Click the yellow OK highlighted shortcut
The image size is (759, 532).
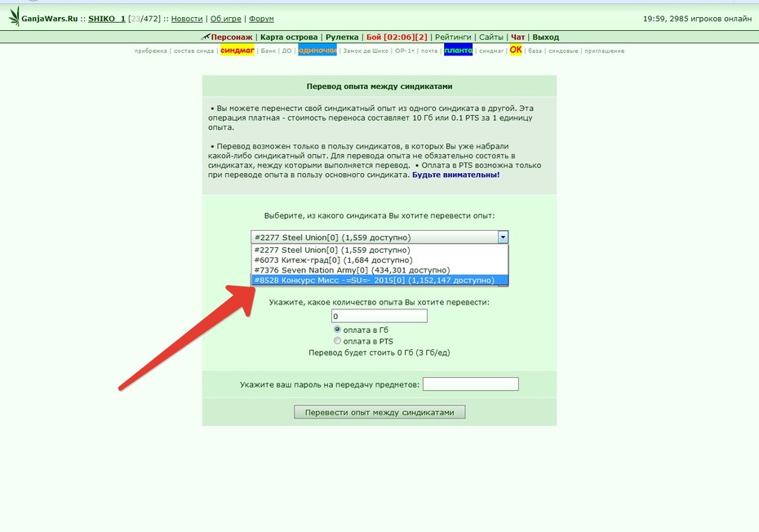click(x=516, y=50)
